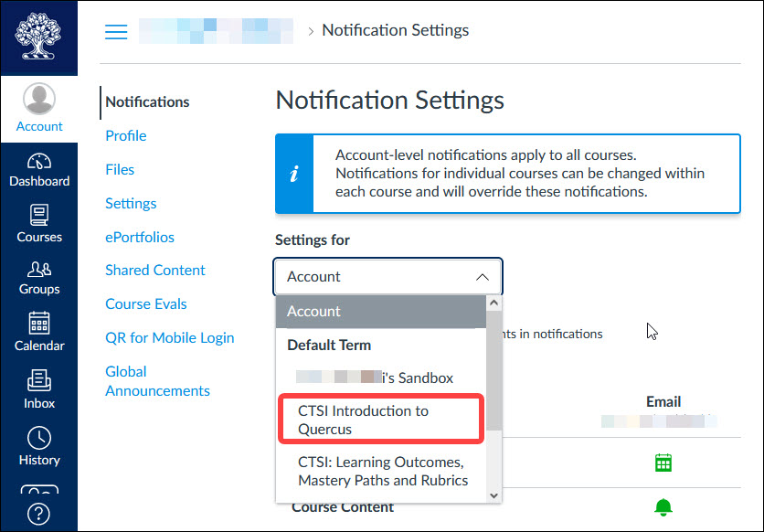Click the Default Term group heading
Viewport: 764px width, 532px height.
(x=329, y=345)
